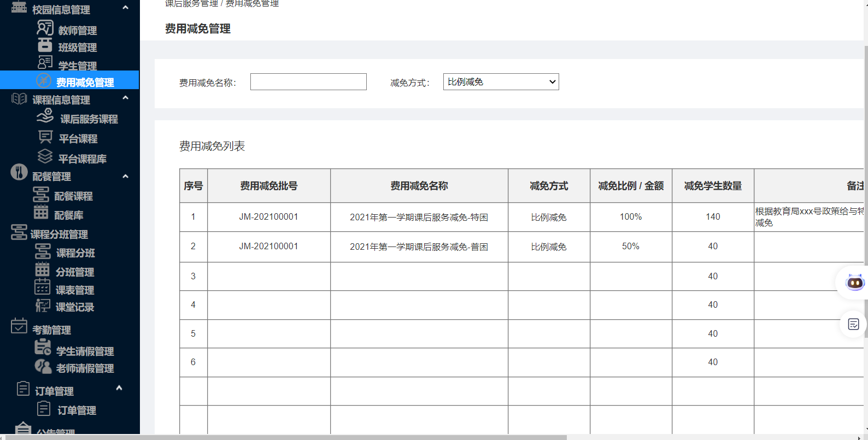Click the 教师管理 icon
The height and width of the screenshot is (440, 868).
click(x=45, y=27)
